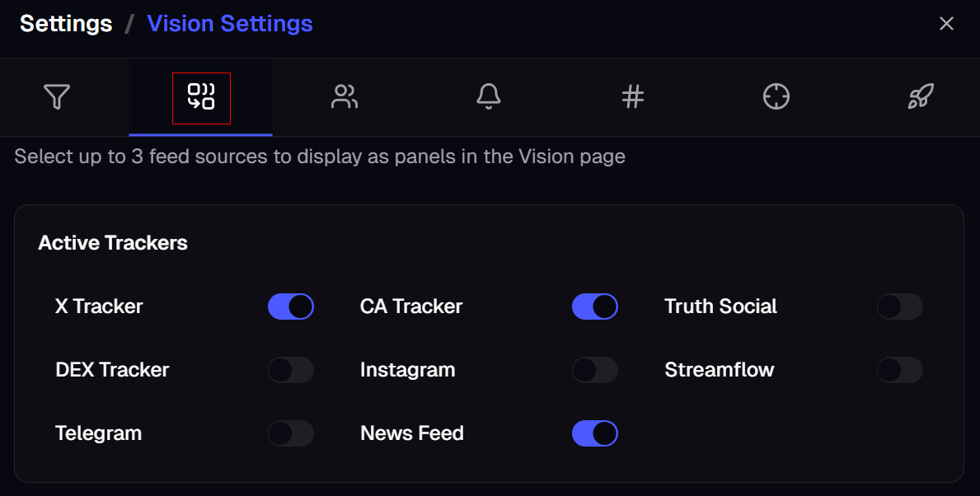Screen dimensions: 980x496
Task: Open the hashtag keywords tab
Action: pyautogui.click(x=632, y=97)
